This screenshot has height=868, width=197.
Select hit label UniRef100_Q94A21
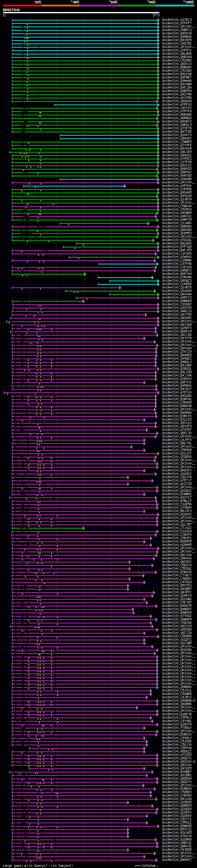pos(177,156)
